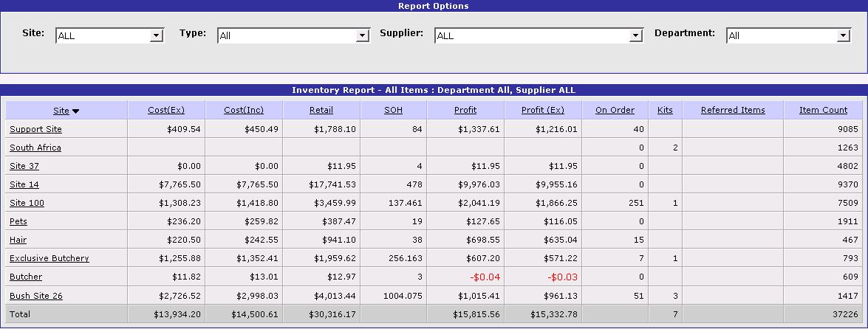Sort by the Cost(Inc) column header
The width and height of the screenshot is (868, 329).
click(x=244, y=111)
